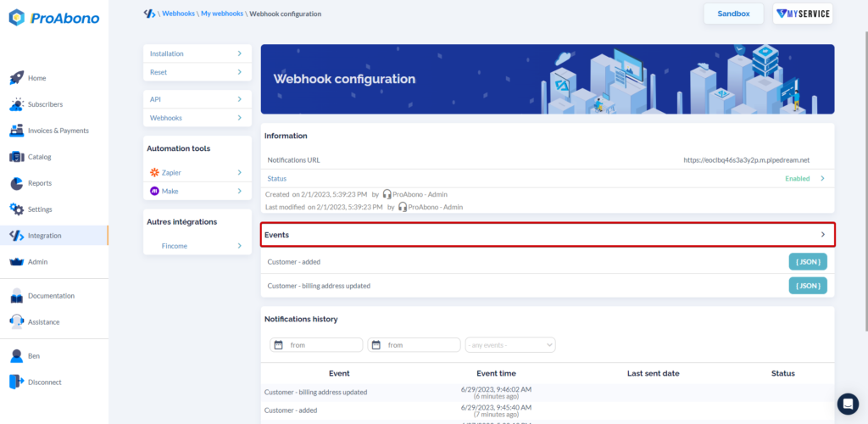View JSON for Customer - added
Viewport: 868px width, 424px height.
tap(808, 262)
